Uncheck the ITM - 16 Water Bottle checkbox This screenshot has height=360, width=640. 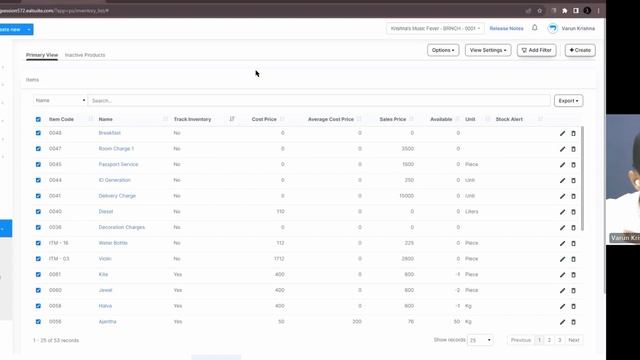[38, 243]
